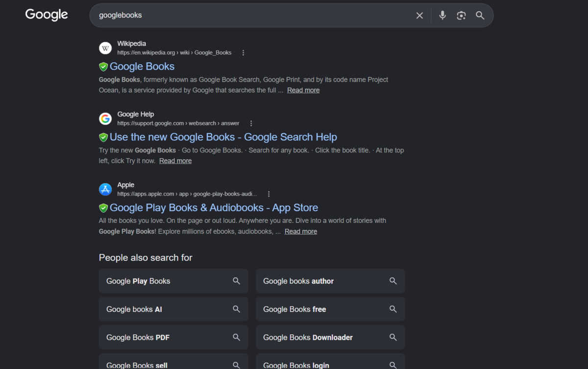Click the Wikipedia site name
This screenshot has width=588, height=369.
click(132, 44)
